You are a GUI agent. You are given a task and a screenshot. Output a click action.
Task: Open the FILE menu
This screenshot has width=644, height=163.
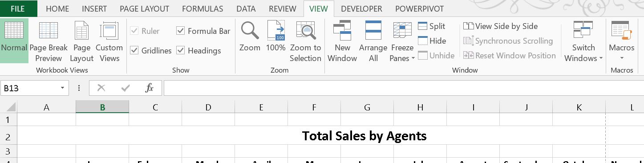(x=18, y=8)
